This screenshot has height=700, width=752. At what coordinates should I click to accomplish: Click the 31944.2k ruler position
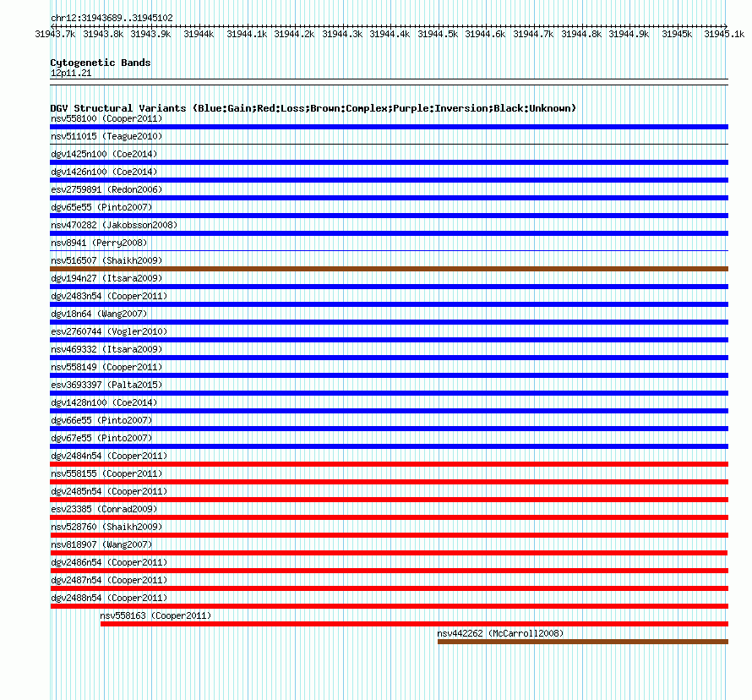(294, 34)
